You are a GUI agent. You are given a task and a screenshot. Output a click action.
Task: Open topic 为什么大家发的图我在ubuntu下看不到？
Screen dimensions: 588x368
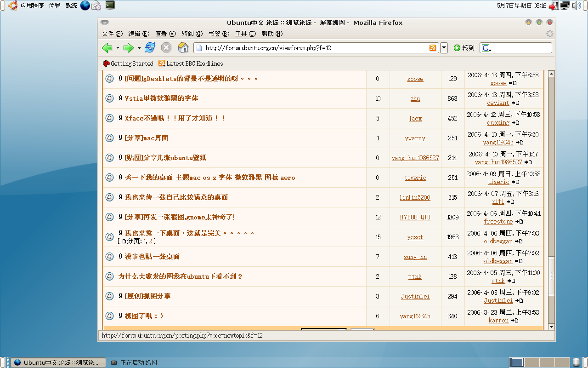tap(181, 276)
